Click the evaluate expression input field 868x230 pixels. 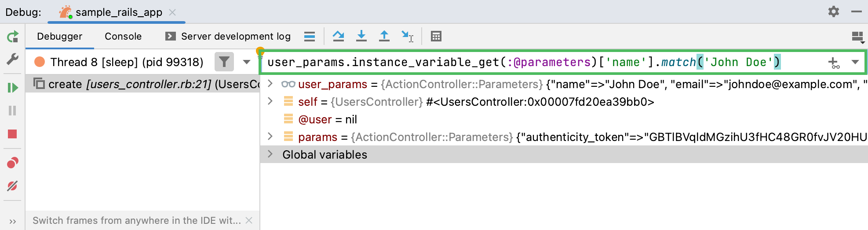point(528,63)
